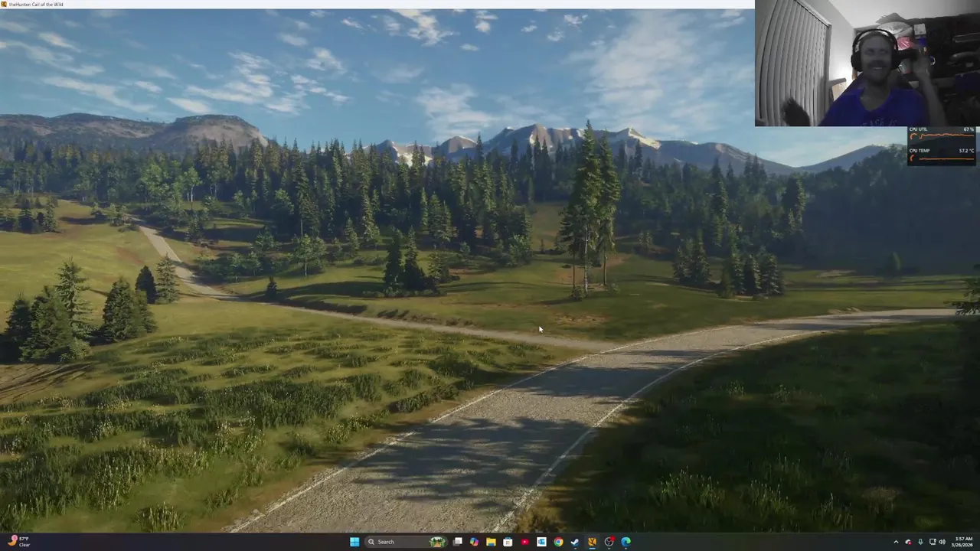The height and width of the screenshot is (551, 980).
Task: Click the CPU UTIL monitor overlay
Action: [x=941, y=134]
